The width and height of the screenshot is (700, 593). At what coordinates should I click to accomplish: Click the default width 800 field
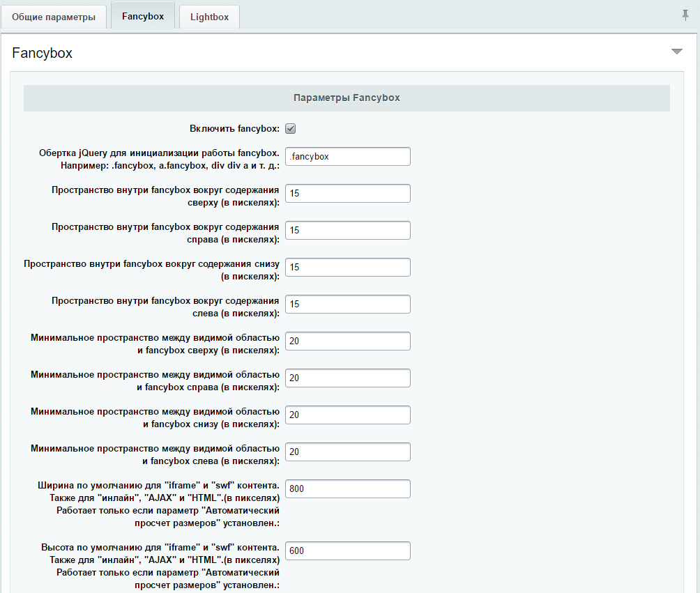point(348,488)
